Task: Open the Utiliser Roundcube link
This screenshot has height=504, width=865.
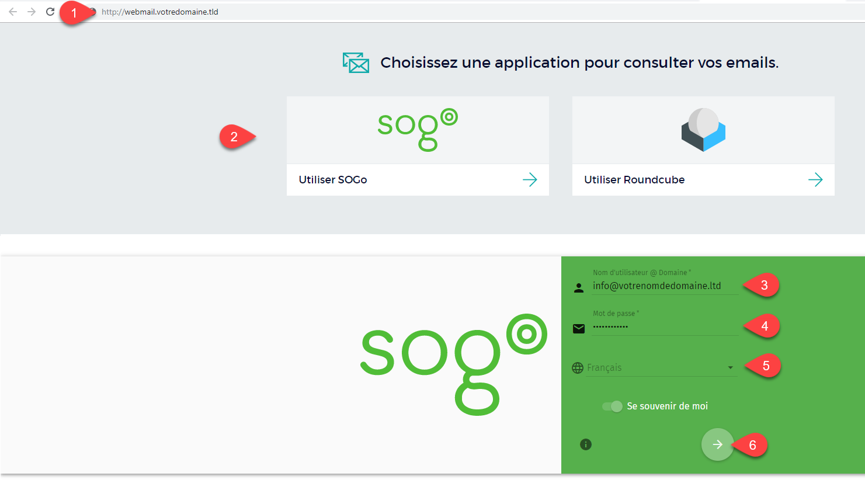Action: point(634,180)
